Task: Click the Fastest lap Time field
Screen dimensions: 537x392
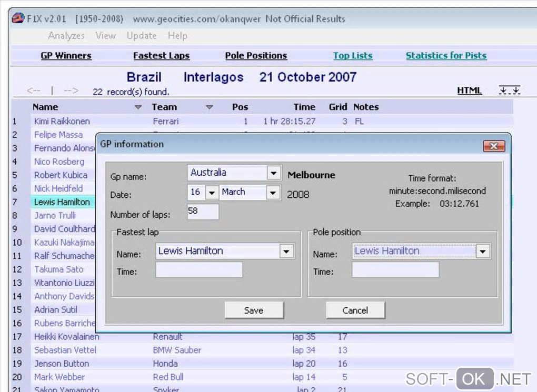Action: (x=199, y=270)
